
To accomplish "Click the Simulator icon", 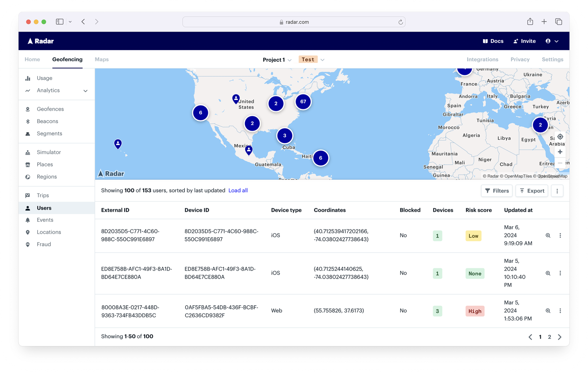I will coord(28,152).
